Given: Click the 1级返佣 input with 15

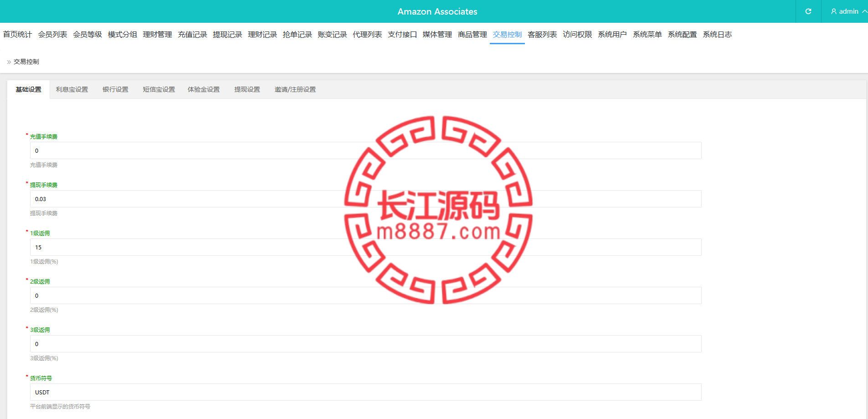Looking at the screenshot, I should click(x=365, y=247).
